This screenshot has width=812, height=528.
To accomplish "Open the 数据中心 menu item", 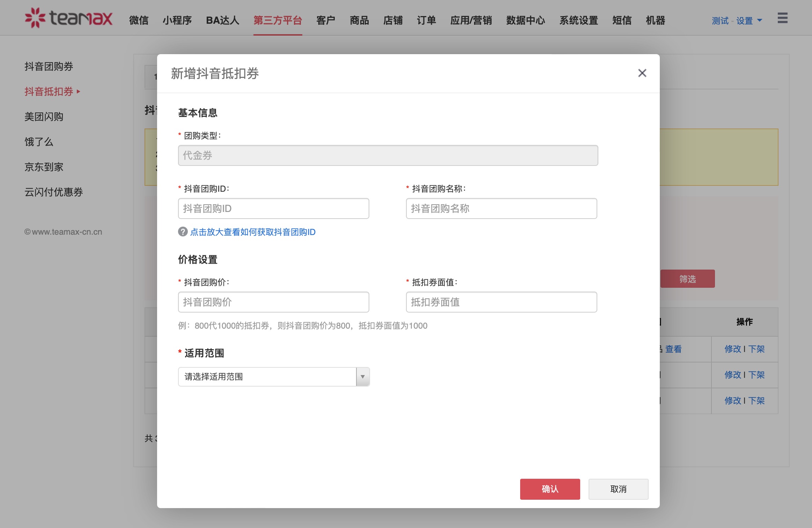I will coord(525,21).
